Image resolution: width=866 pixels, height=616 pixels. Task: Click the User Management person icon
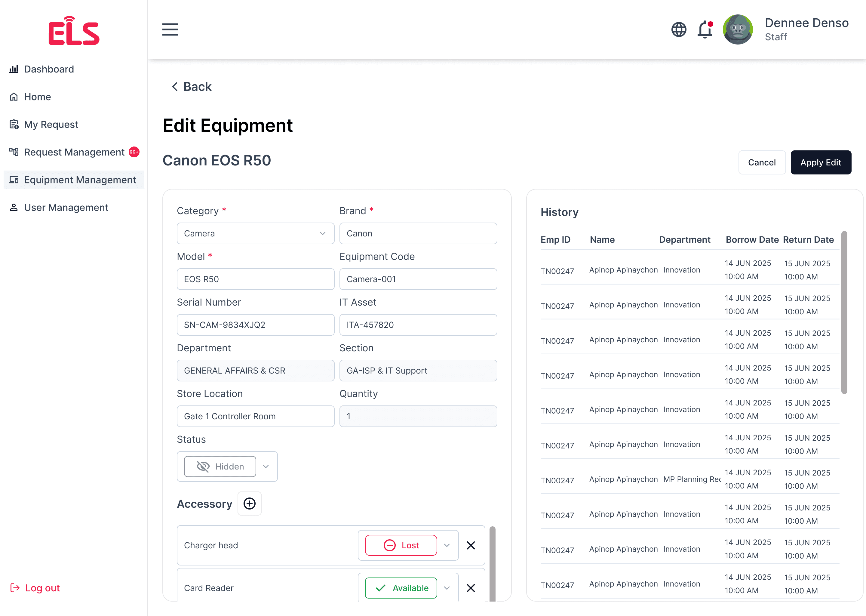pos(14,208)
